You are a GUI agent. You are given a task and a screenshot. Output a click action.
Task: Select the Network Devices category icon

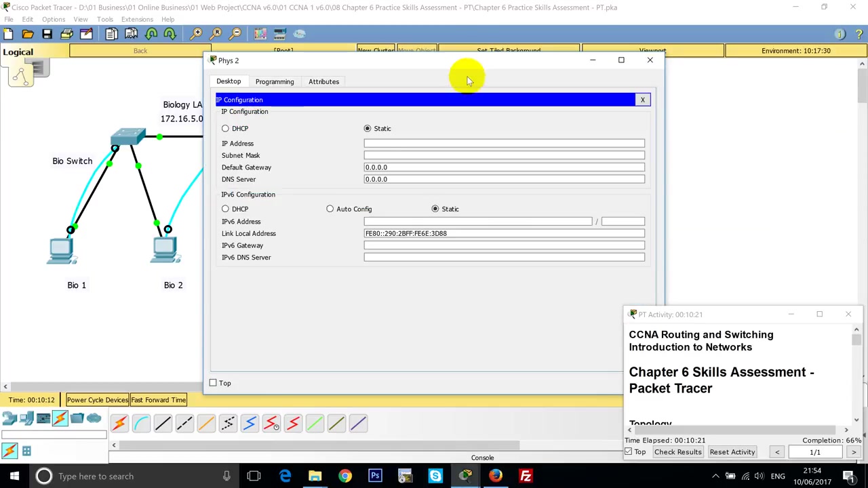coord(9,418)
